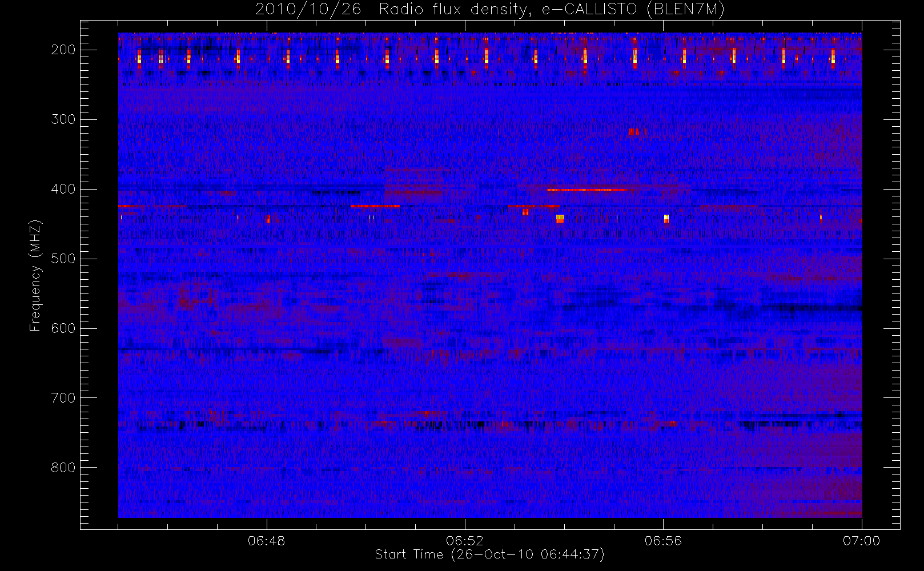Select the 600 frequency tick label
Viewport: 924px width, 571px height.
(63, 328)
